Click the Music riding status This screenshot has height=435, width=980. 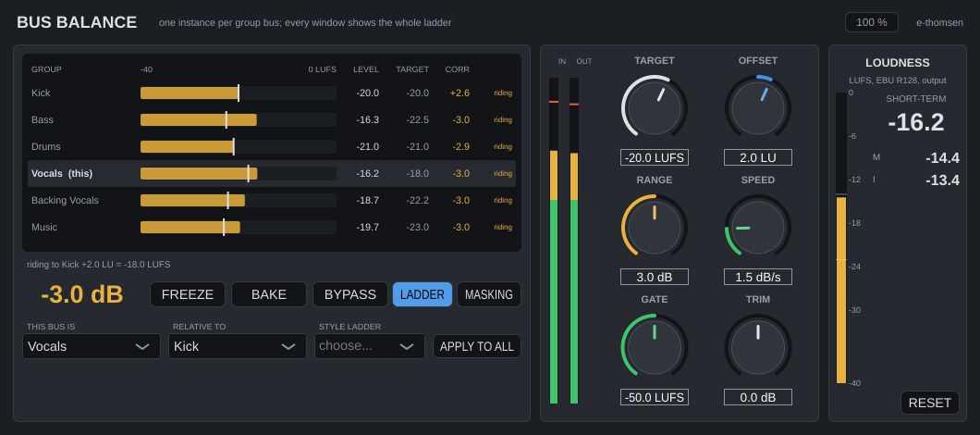[503, 227]
